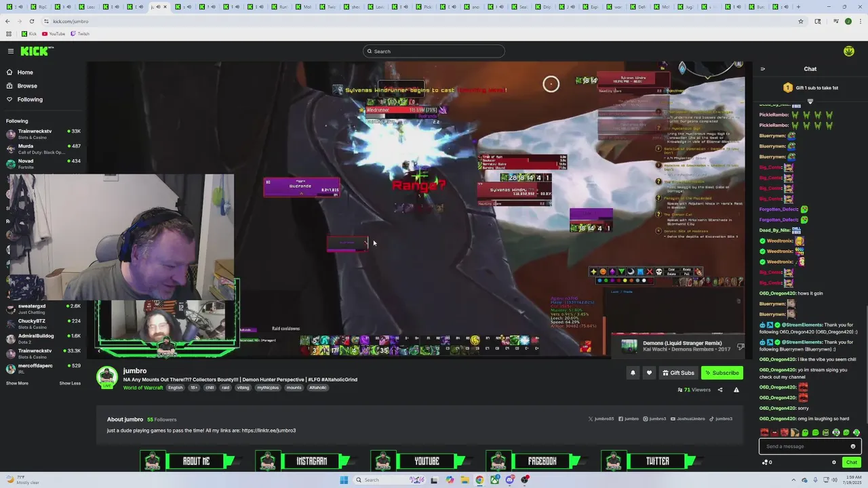The height and width of the screenshot is (488, 868).
Task: Open Murda channel in Following list
Action: click(43, 148)
